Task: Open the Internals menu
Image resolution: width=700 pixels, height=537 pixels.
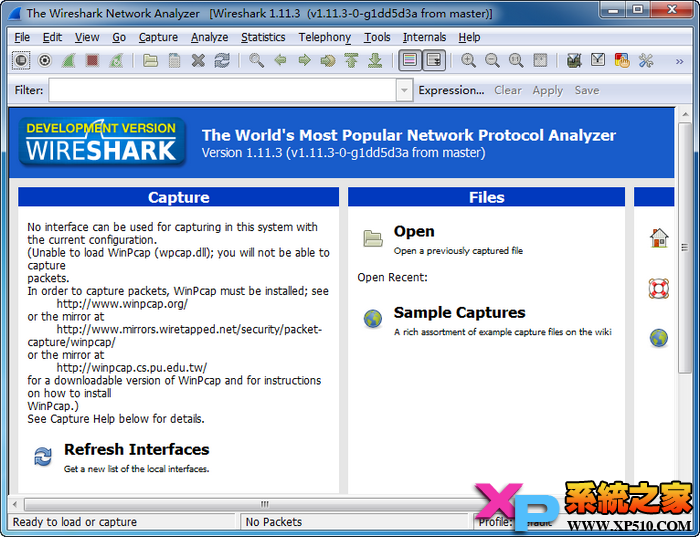Action: pos(424,37)
